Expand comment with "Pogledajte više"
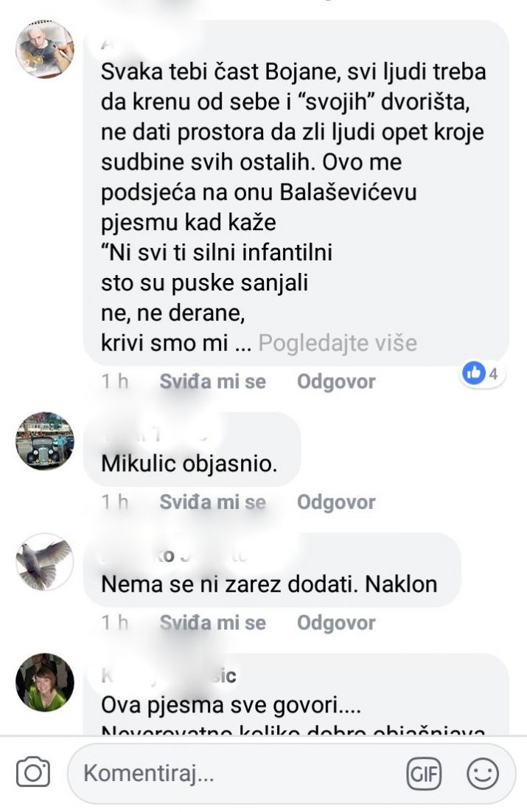Image resolution: width=527 pixels, height=812 pixels. pos(338,343)
